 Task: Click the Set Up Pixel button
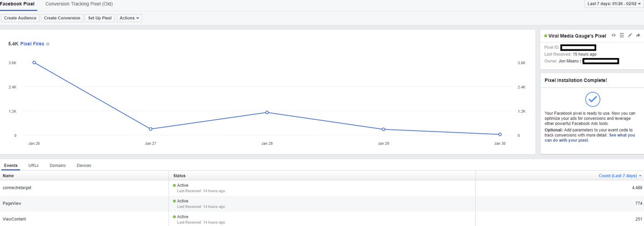tap(100, 18)
